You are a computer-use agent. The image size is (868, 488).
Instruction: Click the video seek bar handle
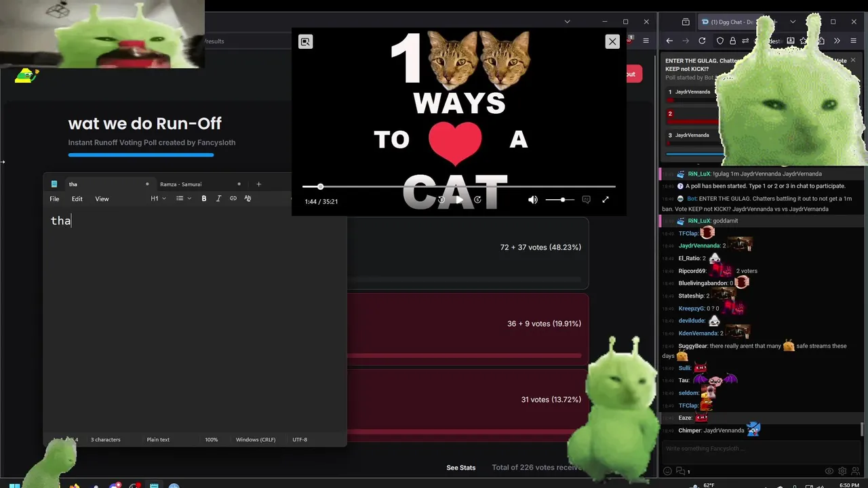[320, 186]
